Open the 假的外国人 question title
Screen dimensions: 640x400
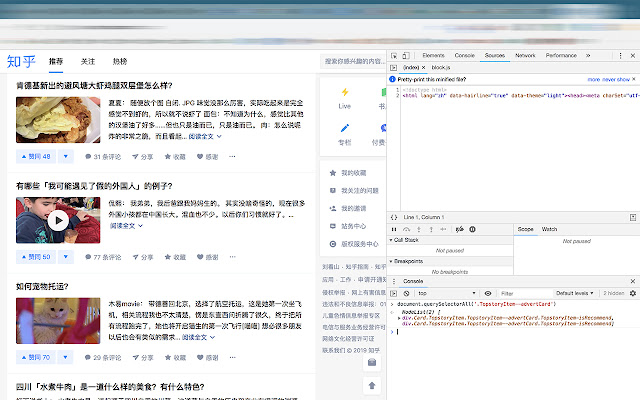pos(94,186)
